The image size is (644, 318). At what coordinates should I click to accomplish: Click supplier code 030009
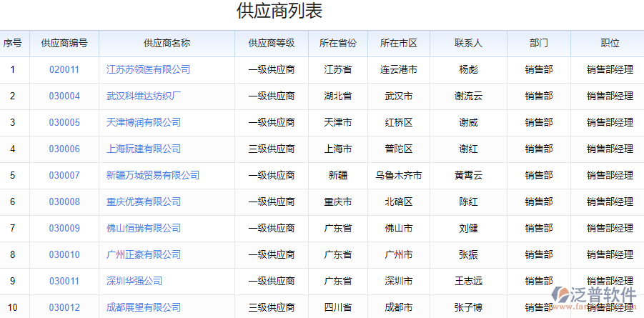[64, 229]
